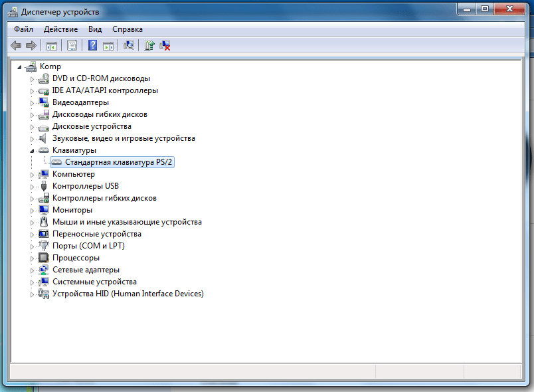Click the Контроллеры гибких дисков icon
The height and width of the screenshot is (392, 534).
coord(44,198)
